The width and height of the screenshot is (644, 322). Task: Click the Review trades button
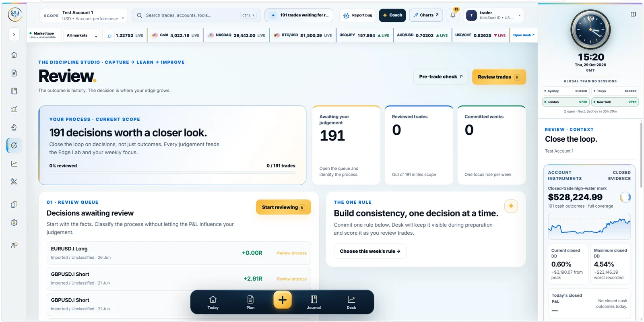[x=499, y=77]
